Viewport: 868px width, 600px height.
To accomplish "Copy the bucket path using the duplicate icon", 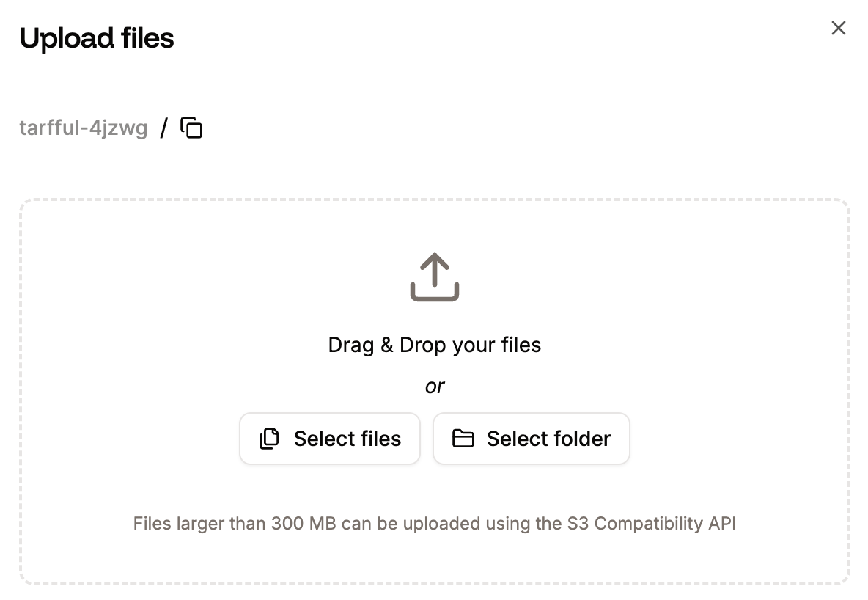I will click(x=191, y=127).
